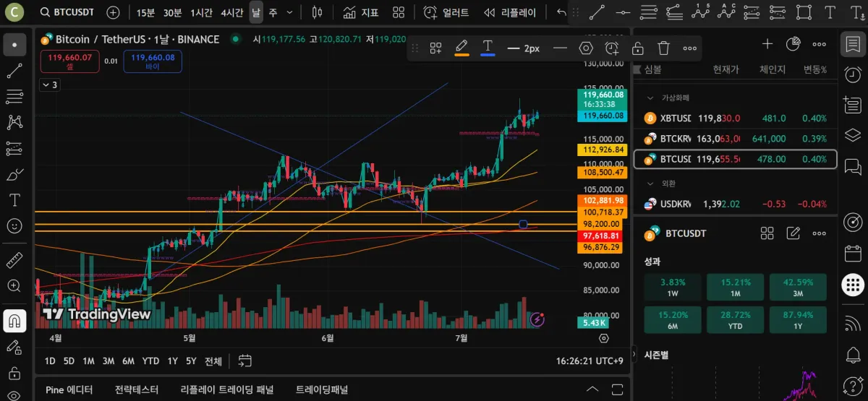This screenshot has width=868, height=401.
Task: Toggle the drawing lock in floating toolbar
Action: (x=638, y=48)
